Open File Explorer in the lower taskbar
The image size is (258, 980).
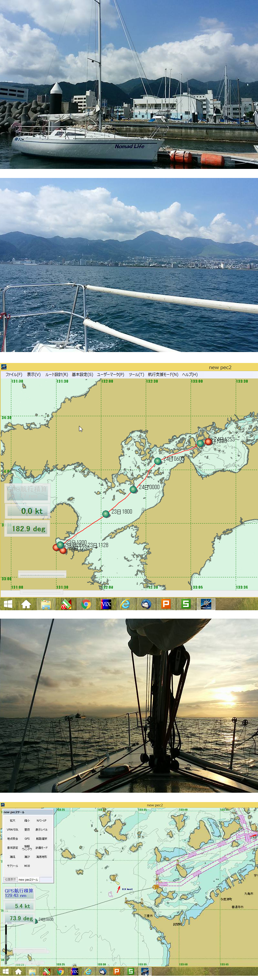[x=32, y=972]
